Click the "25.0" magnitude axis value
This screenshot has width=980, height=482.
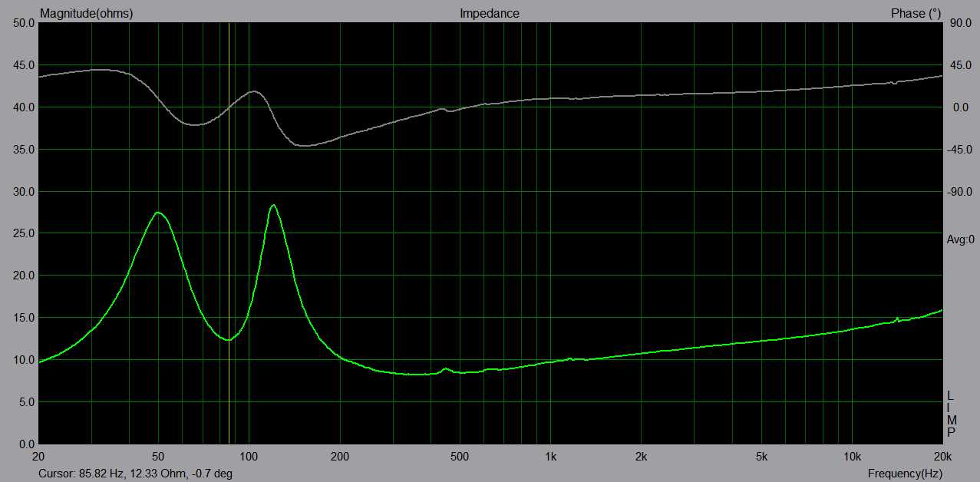click(x=25, y=234)
